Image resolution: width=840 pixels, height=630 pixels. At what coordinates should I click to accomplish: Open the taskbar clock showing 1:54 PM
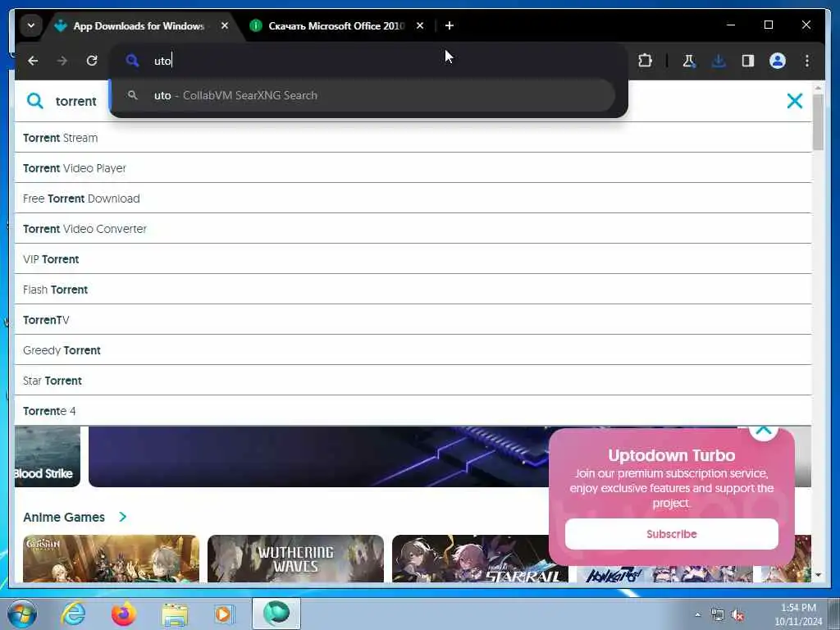point(798,614)
